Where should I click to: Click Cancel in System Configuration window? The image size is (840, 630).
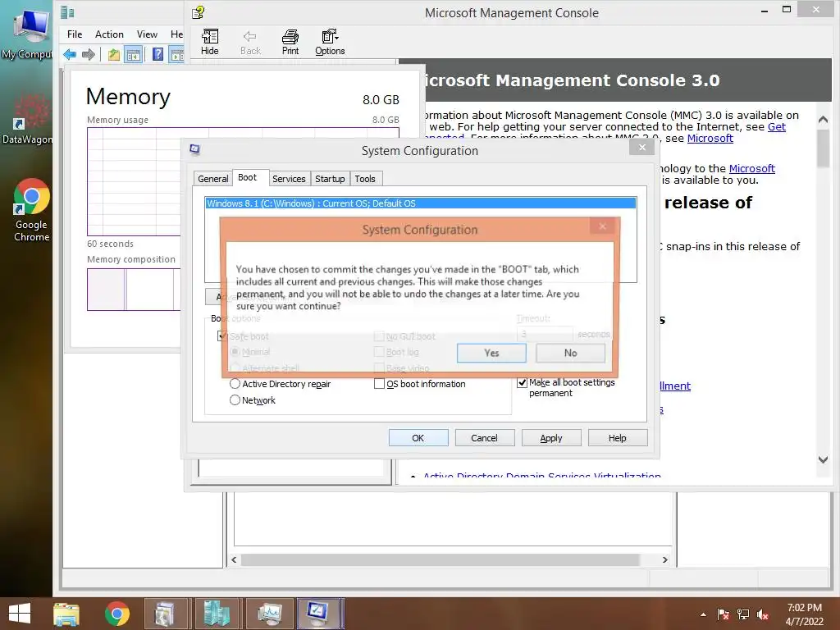click(485, 438)
